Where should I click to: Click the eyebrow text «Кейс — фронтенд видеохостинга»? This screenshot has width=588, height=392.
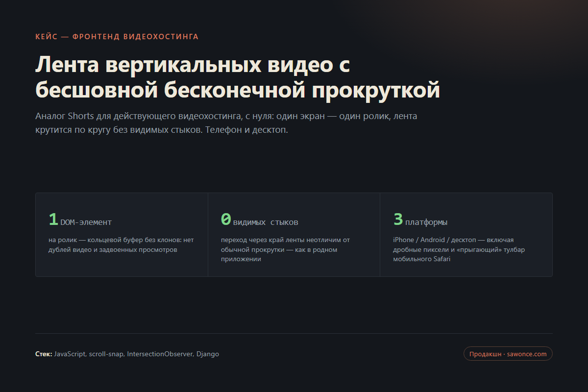pos(117,37)
